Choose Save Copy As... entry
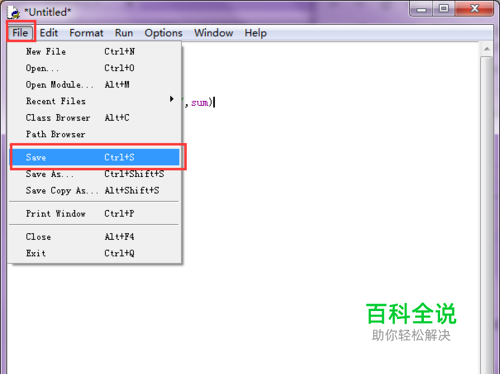Viewport: 500px width, 374px height. pos(95,190)
